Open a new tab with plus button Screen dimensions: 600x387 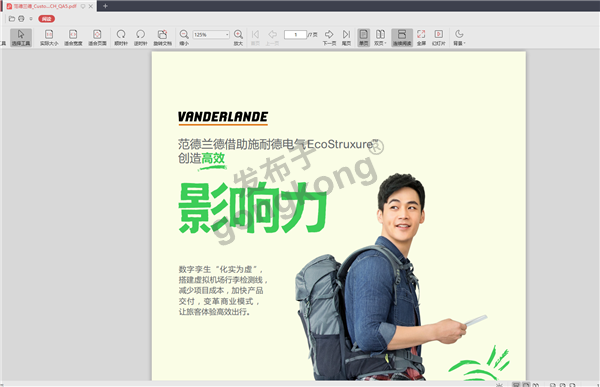pos(105,6)
